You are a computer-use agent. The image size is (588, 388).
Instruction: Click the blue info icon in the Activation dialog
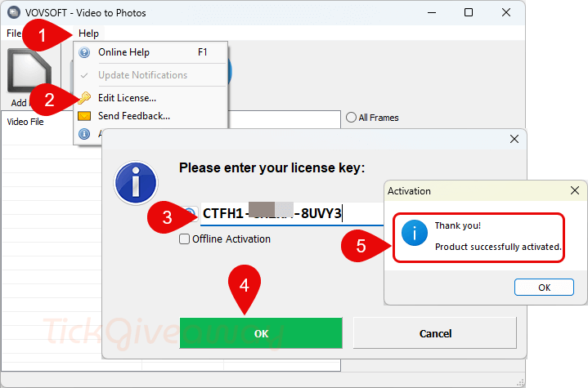point(415,233)
